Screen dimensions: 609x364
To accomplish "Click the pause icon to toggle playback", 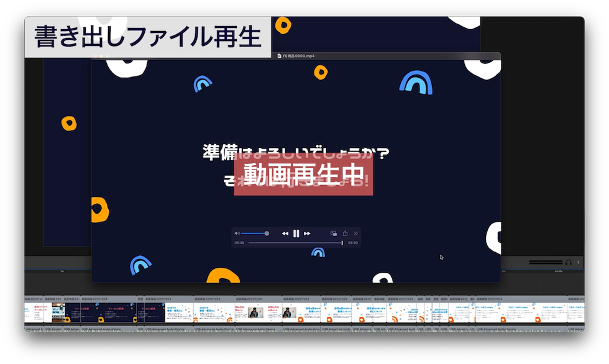I will point(296,233).
